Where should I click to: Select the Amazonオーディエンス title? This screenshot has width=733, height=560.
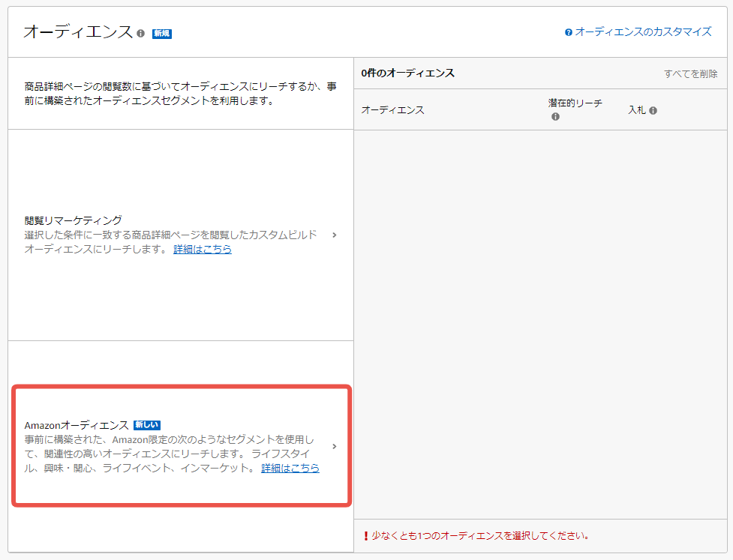(x=77, y=425)
